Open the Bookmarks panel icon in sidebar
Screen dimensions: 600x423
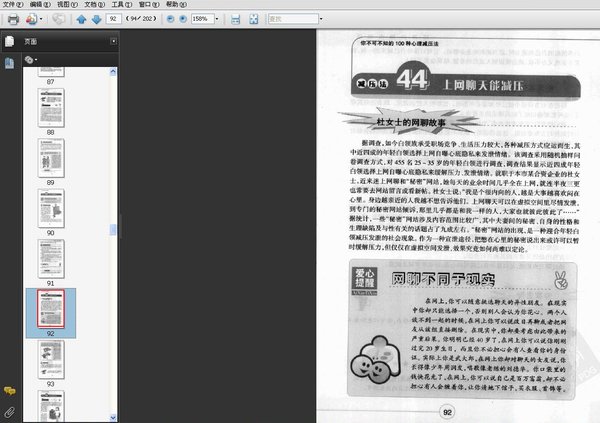pyautogui.click(x=9, y=62)
